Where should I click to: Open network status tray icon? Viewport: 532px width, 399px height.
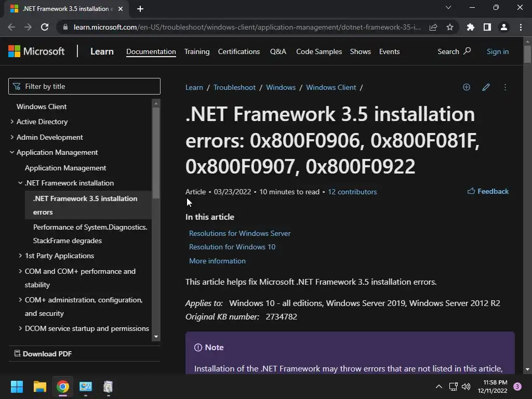453,387
